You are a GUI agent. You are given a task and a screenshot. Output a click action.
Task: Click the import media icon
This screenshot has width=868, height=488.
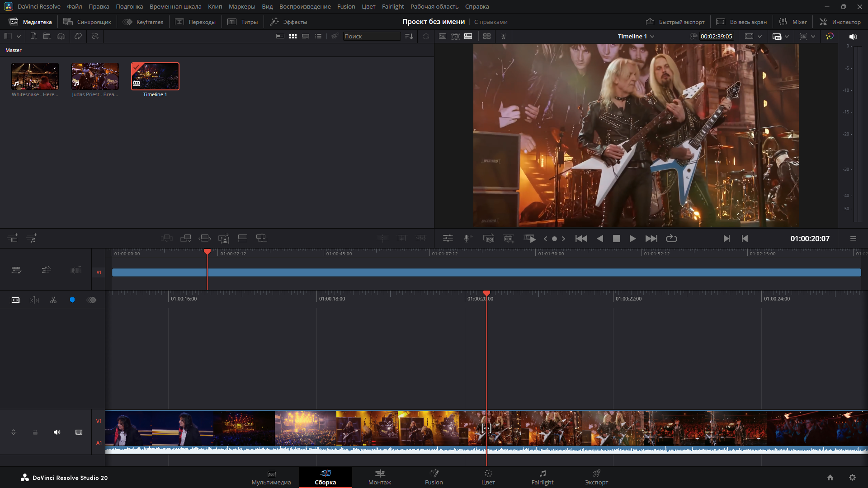click(33, 36)
